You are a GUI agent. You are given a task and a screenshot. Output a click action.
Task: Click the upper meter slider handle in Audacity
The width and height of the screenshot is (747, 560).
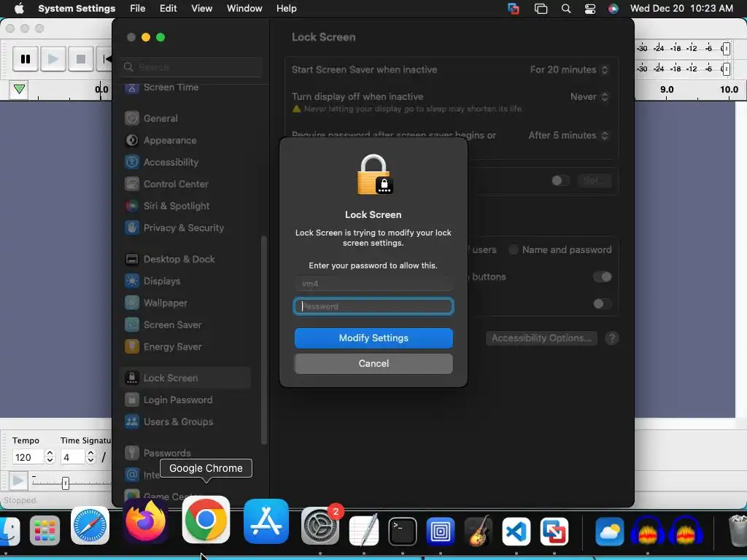tap(726, 49)
